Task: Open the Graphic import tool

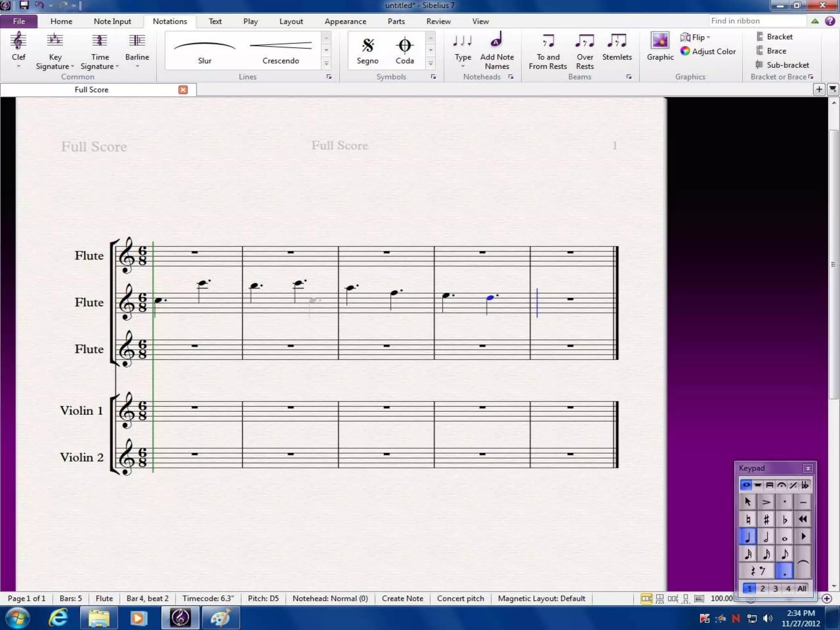Action: [660, 46]
